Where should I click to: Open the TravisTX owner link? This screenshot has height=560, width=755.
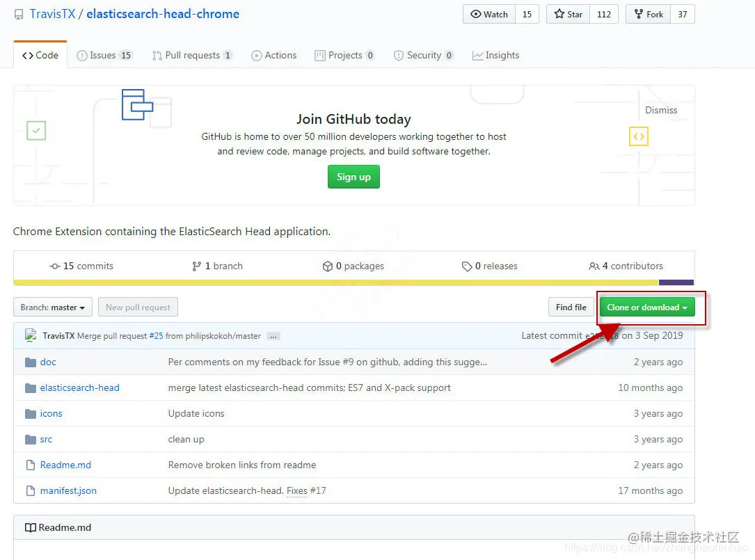[x=52, y=14]
